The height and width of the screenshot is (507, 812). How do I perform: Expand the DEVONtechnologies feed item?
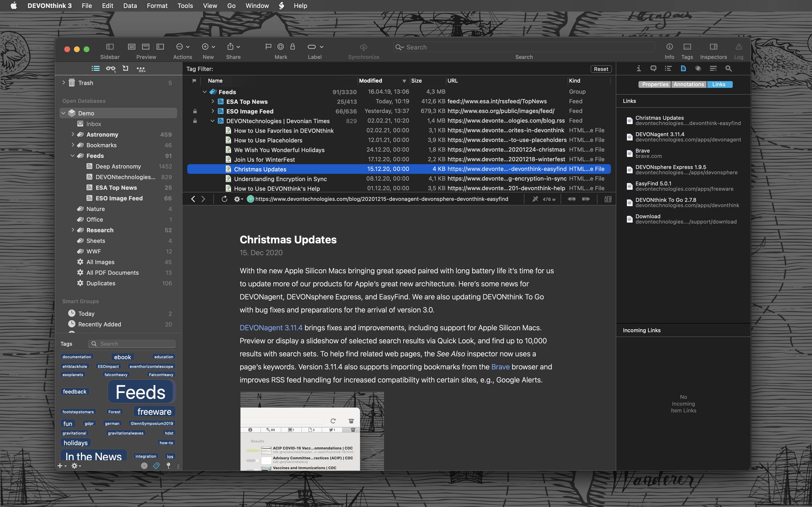click(x=212, y=121)
